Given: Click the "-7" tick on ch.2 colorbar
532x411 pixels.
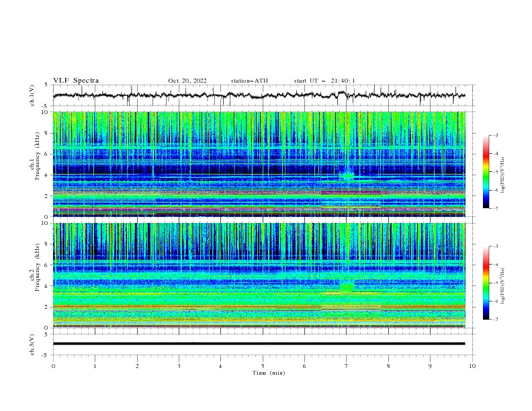Looking at the screenshot, I should pos(496,320).
